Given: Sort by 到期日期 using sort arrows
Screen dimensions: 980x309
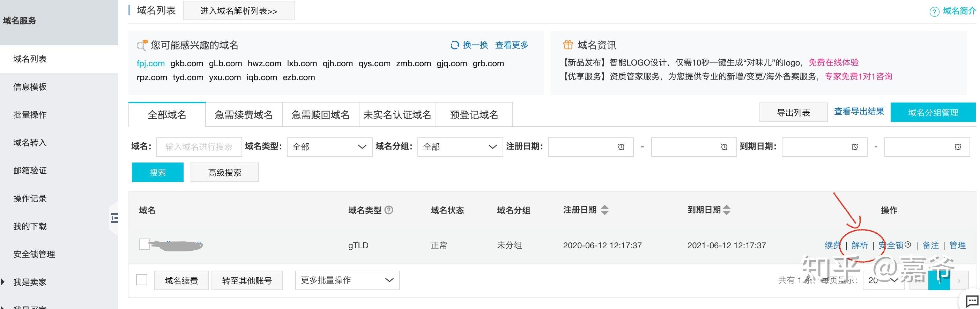Looking at the screenshot, I should [x=727, y=210].
